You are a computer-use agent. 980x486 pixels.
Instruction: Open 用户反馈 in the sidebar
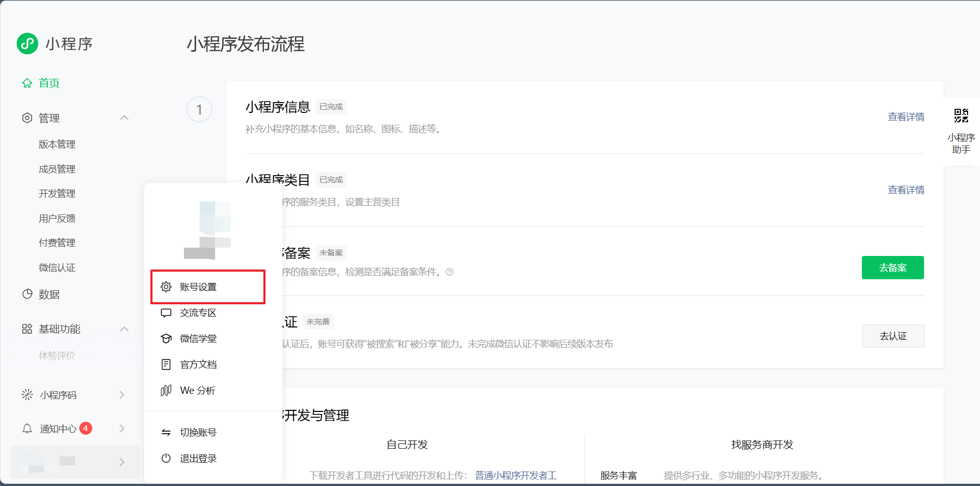(x=57, y=219)
